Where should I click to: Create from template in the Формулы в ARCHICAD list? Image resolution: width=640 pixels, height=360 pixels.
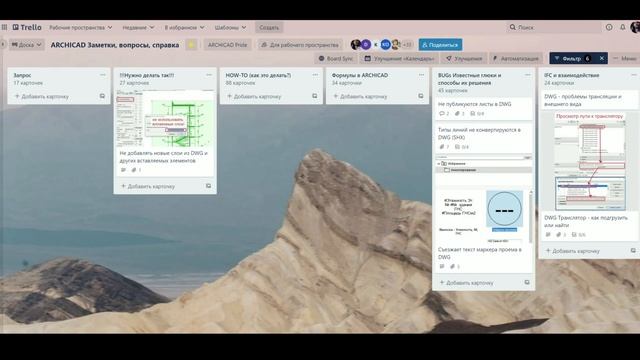[421, 96]
